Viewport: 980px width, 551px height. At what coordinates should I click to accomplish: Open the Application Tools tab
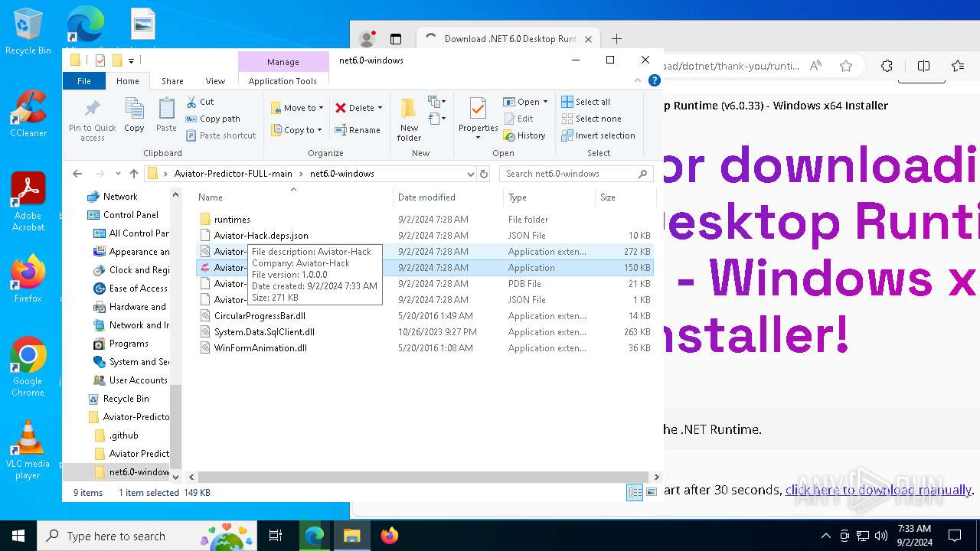(x=283, y=80)
